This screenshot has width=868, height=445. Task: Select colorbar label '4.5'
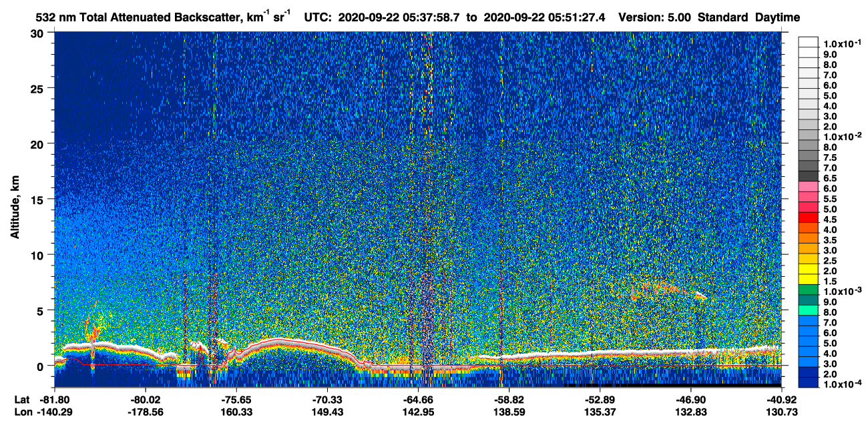(829, 219)
